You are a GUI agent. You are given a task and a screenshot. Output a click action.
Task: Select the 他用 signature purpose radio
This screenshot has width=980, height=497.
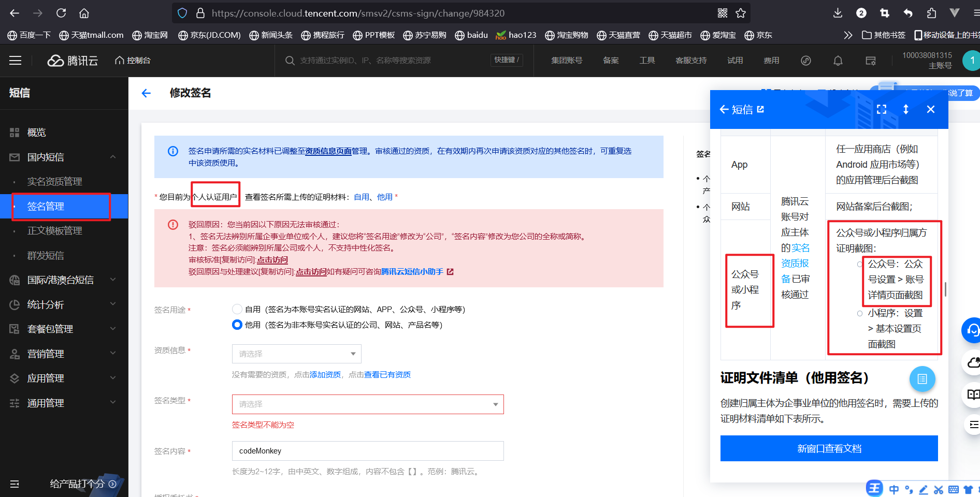pos(237,325)
